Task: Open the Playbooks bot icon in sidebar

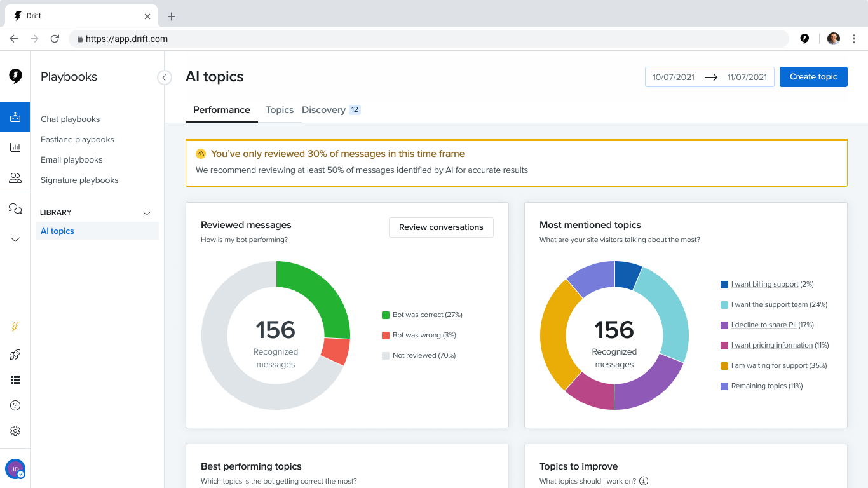Action: click(x=15, y=117)
